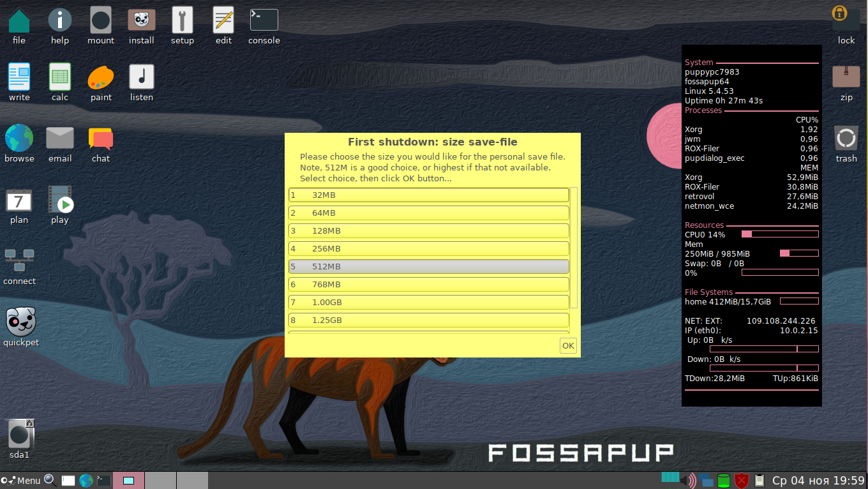868x489 pixels.
Task: Launch the mount drives icon
Action: click(101, 20)
